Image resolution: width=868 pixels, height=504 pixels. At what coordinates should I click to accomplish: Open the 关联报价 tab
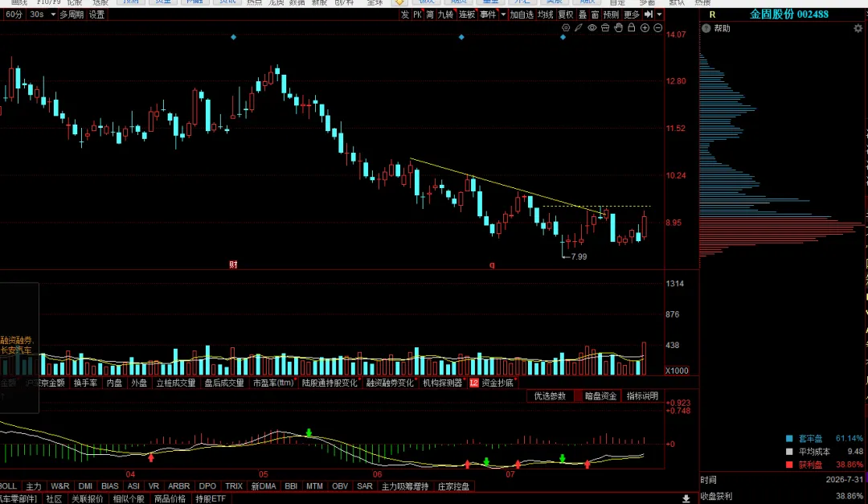(x=88, y=499)
